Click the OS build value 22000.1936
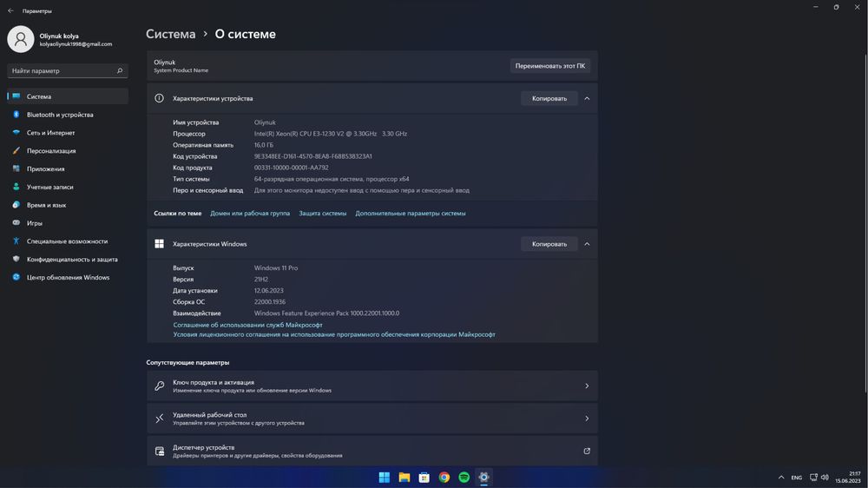 tap(270, 302)
